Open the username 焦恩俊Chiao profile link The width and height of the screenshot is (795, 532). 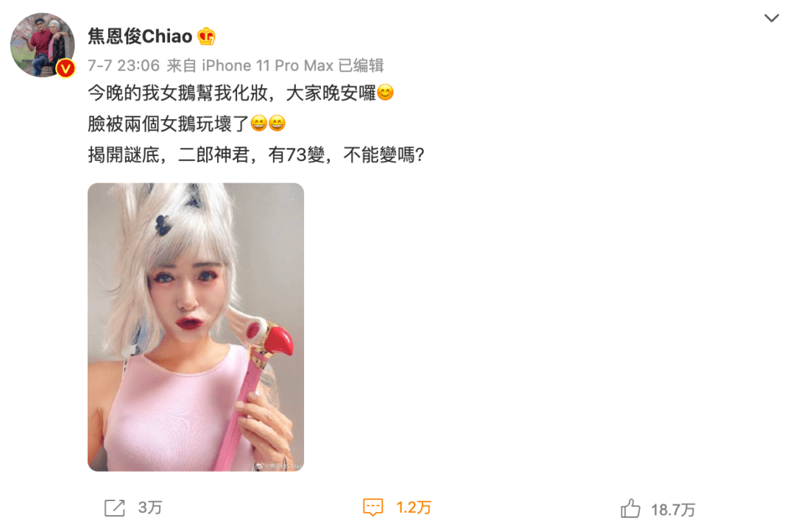coord(140,36)
